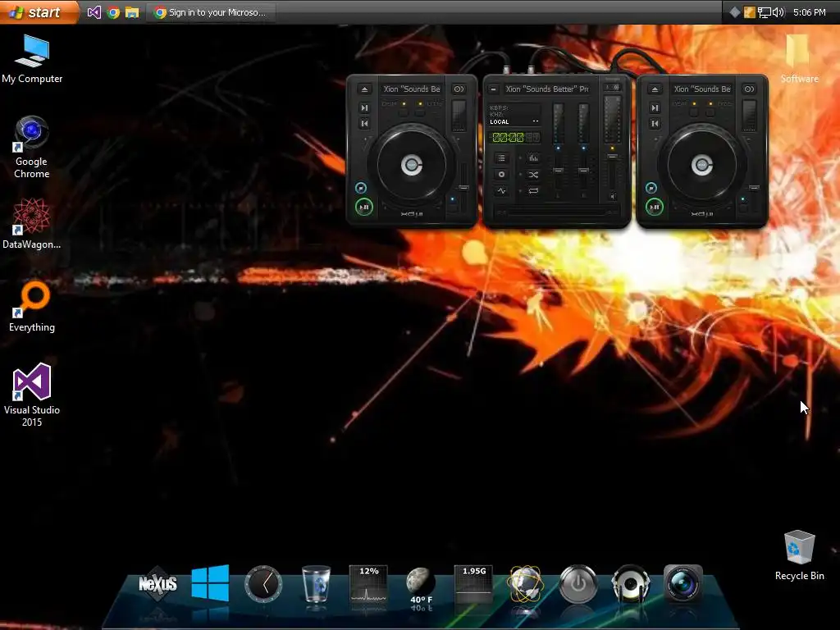Viewport: 840px width, 630px height.
Task: Open the globe network icon in dock
Action: pyautogui.click(x=526, y=584)
